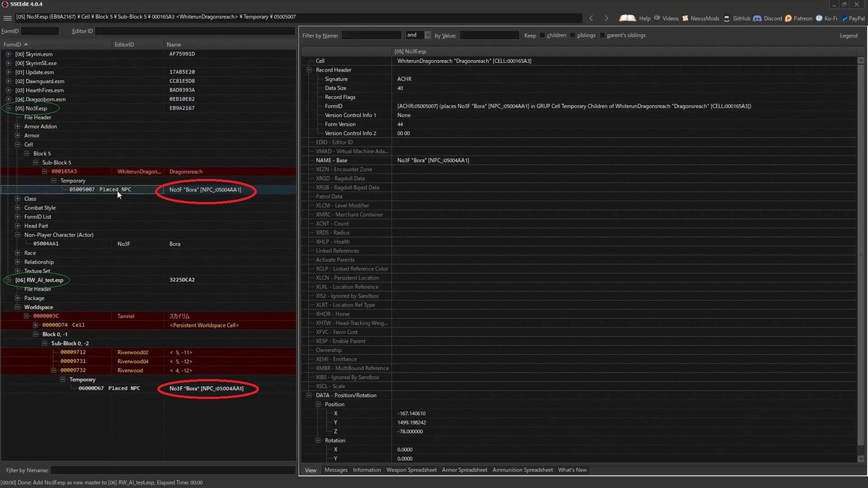The image size is (868, 488).
Task: Select the 00009712 Riverwood02 cell
Action: (x=148, y=352)
